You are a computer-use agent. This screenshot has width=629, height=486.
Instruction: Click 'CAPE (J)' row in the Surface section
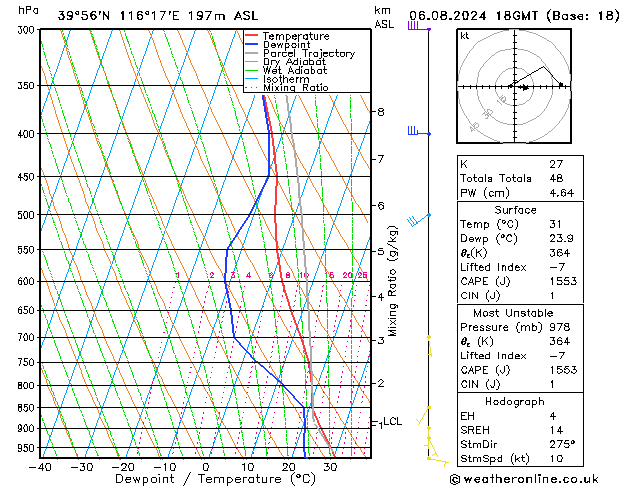[520, 281]
